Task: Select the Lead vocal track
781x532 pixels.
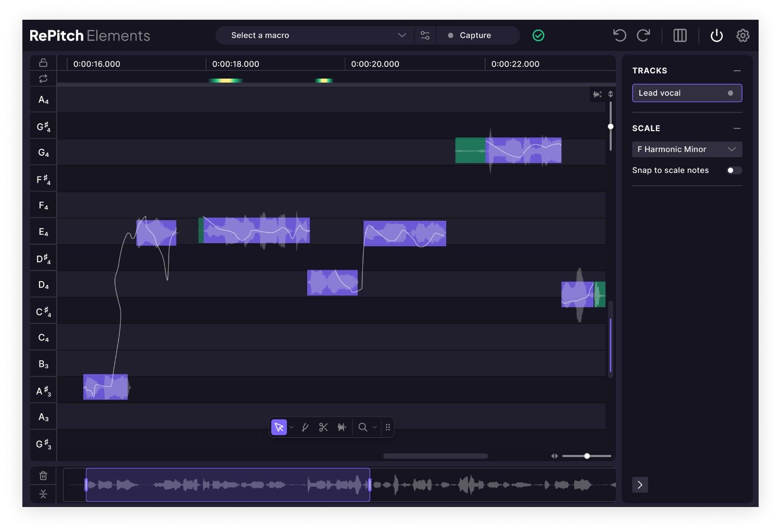Action: [x=686, y=93]
